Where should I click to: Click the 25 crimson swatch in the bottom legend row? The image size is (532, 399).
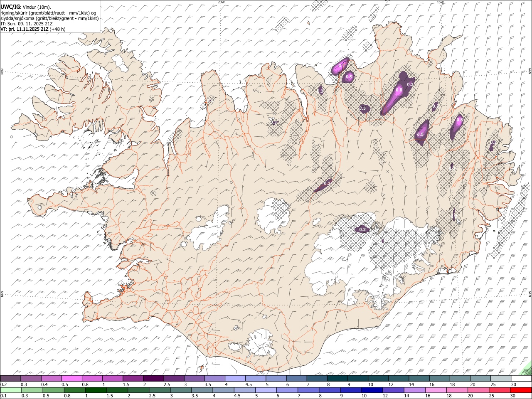point(499,390)
